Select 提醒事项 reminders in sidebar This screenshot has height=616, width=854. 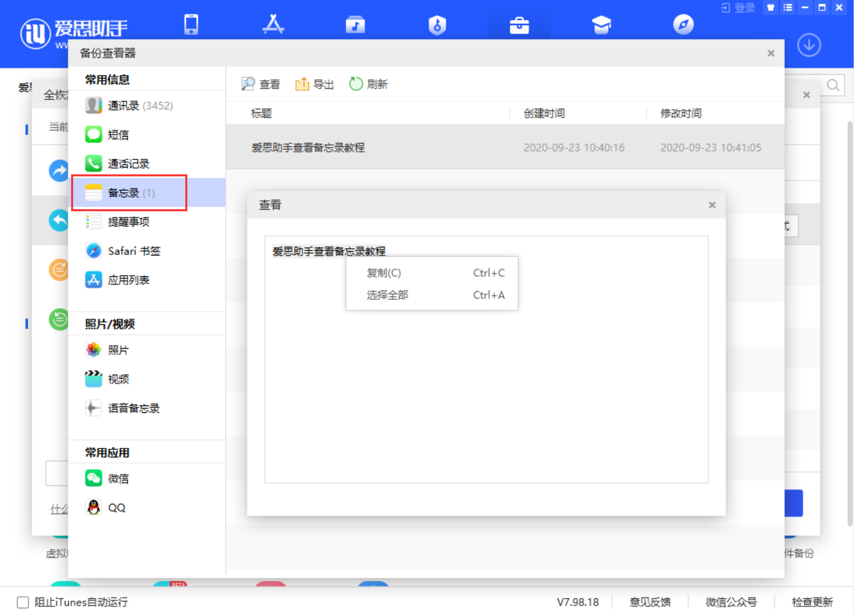(x=147, y=222)
